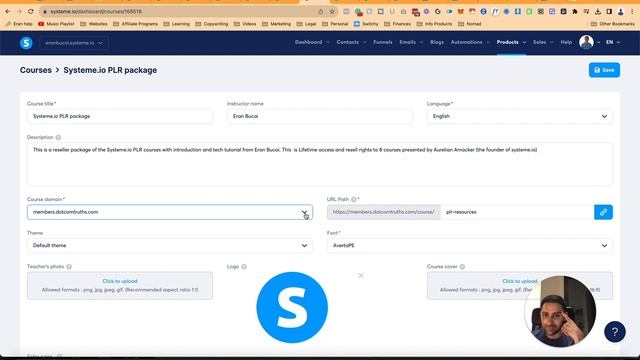Open the Music Playlist bookmark
The image size is (640, 360).
click(56, 24)
